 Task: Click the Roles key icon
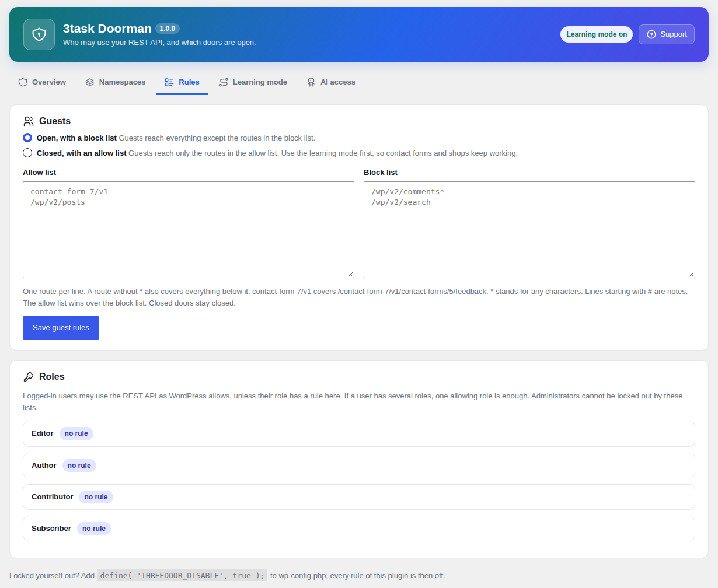click(29, 377)
